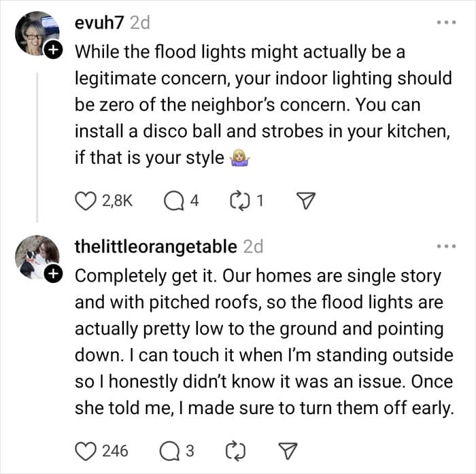This screenshot has height=474, width=476.
Task: View thelittleorangetable's profile picture
Action: pyautogui.click(x=37, y=258)
